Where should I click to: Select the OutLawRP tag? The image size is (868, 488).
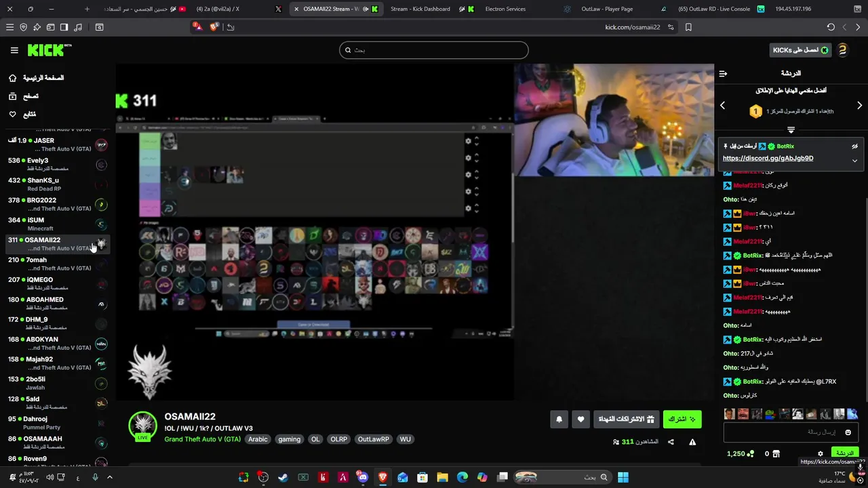(374, 439)
